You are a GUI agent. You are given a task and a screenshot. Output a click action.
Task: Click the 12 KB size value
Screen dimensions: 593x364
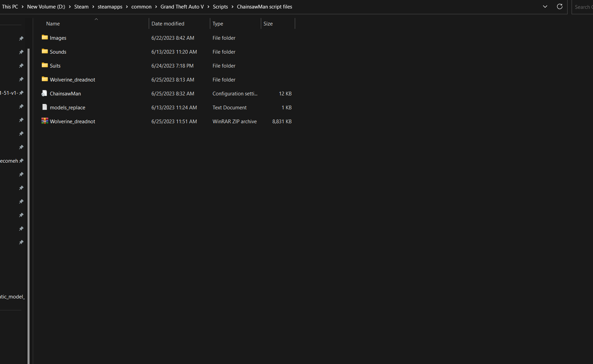tap(285, 94)
